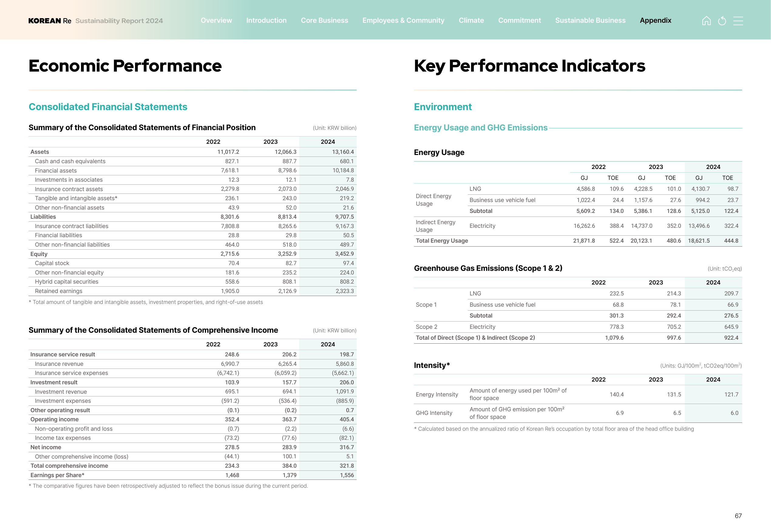Click Greenhouse Gas Emissions table heading

pyautogui.click(x=488, y=268)
